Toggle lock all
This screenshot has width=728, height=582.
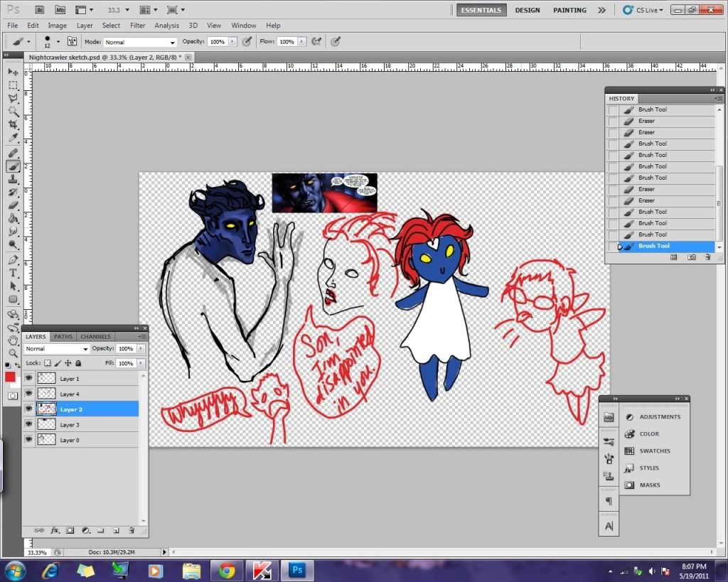(x=78, y=363)
